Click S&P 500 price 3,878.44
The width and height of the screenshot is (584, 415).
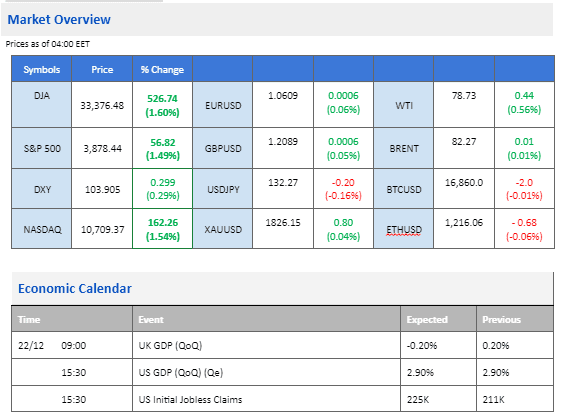tap(102, 149)
